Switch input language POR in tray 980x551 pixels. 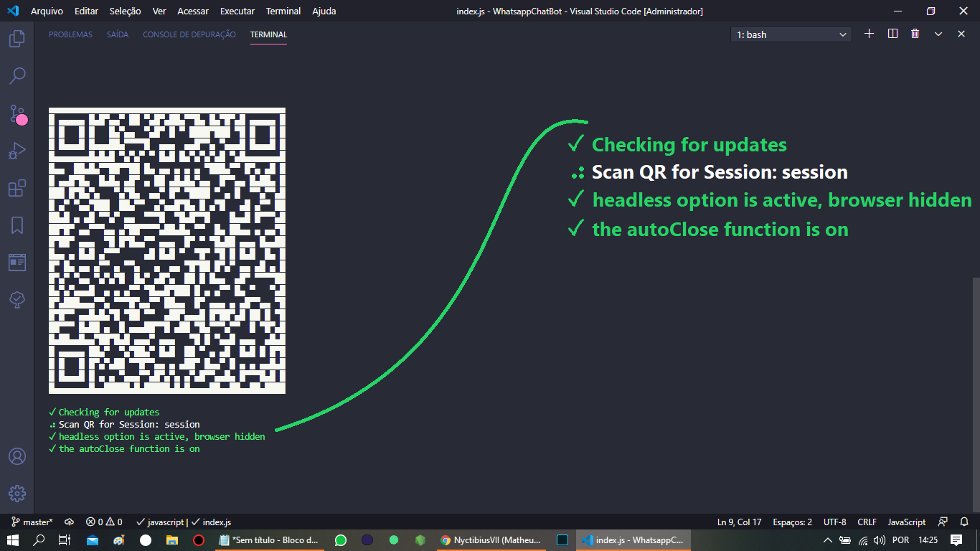900,540
